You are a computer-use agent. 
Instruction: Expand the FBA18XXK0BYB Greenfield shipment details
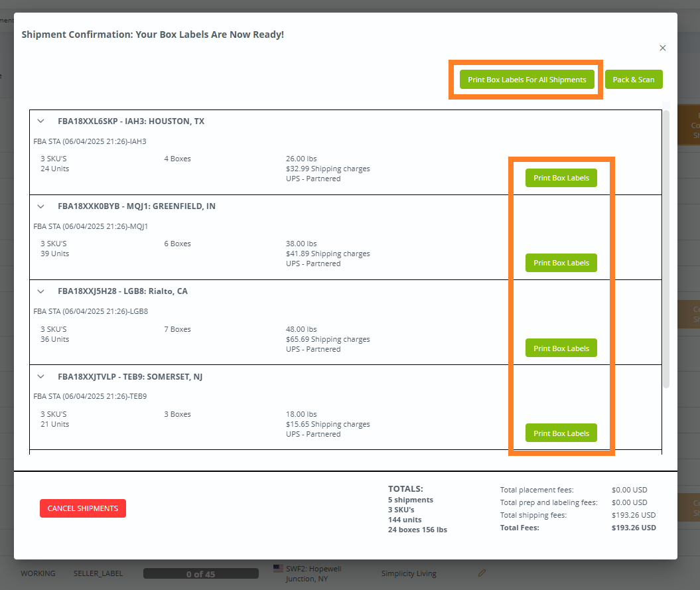pos(40,206)
